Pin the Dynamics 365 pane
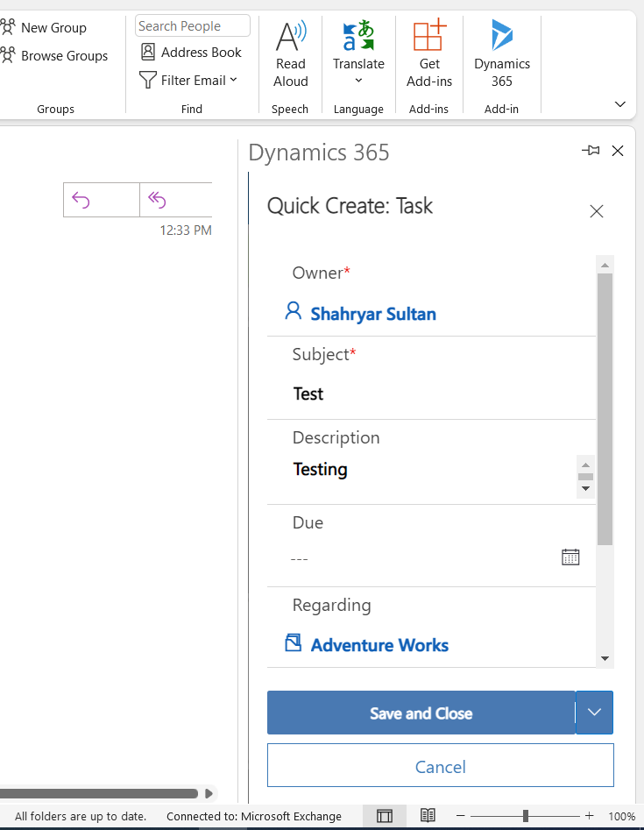Viewport: 644px width, 830px height. [x=591, y=151]
